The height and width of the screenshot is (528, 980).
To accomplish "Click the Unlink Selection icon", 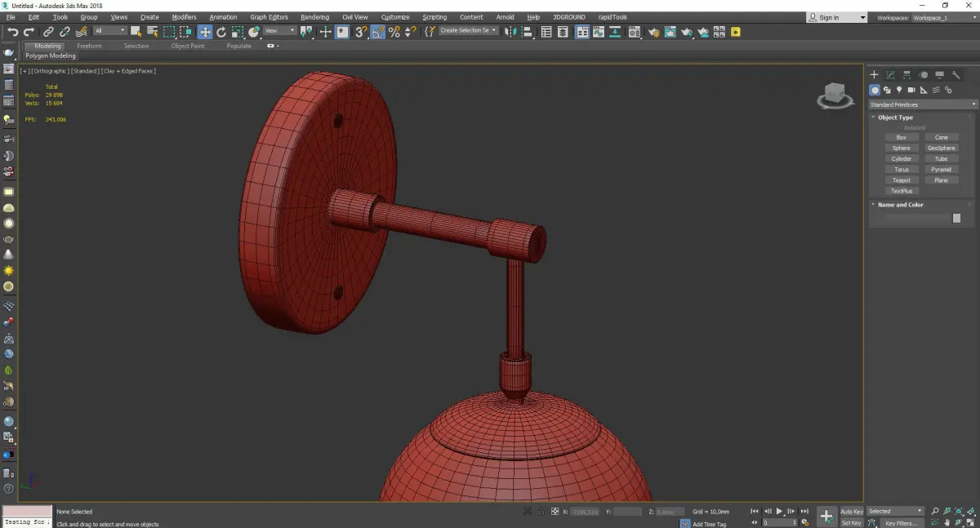I will (65, 32).
